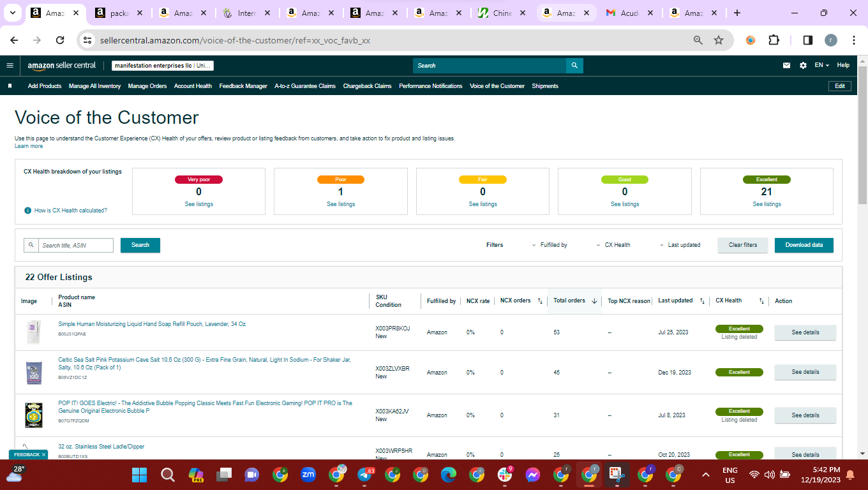Viewport: 868px width, 490px height.
Task: Open Telegram from the taskbar
Action: 365,475
